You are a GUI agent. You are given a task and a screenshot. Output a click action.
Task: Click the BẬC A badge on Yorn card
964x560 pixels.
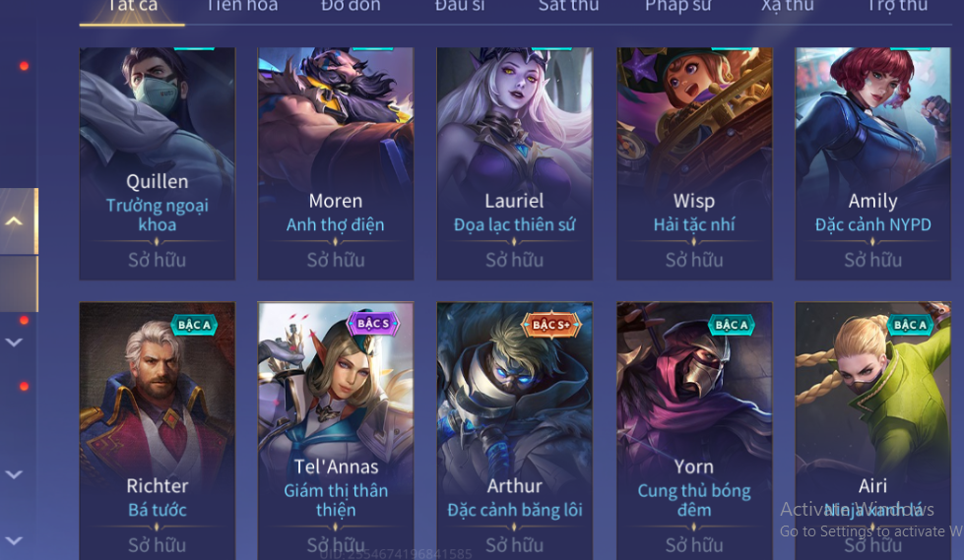(731, 325)
